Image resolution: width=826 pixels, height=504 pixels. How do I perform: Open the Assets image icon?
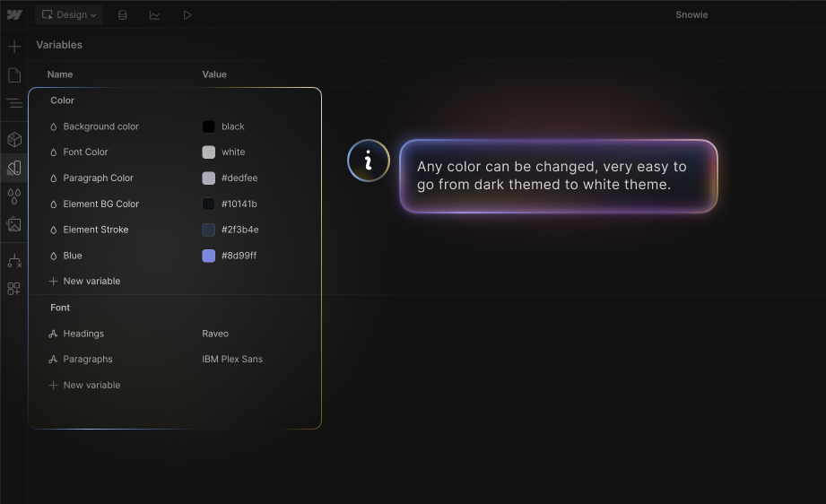click(x=14, y=225)
